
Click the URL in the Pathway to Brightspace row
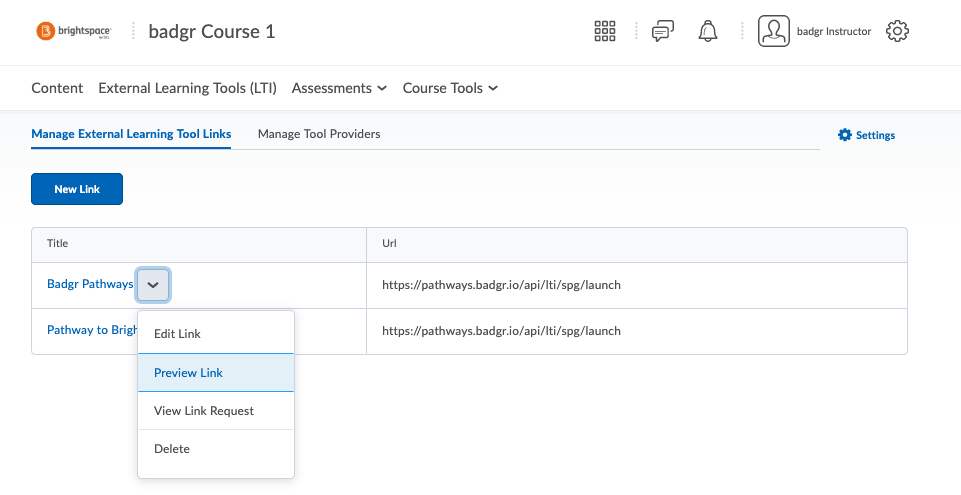(501, 331)
